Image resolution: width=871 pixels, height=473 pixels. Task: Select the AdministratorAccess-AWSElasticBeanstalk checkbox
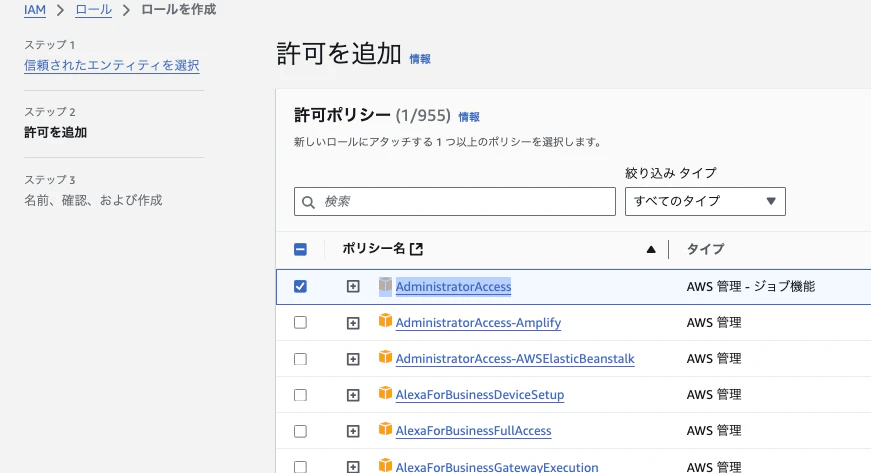coord(300,359)
